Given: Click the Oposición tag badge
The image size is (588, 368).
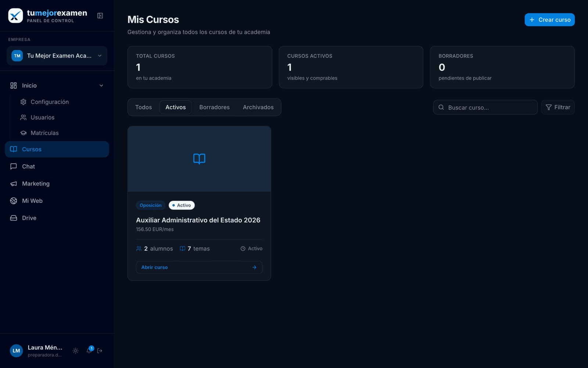Looking at the screenshot, I should (151, 205).
